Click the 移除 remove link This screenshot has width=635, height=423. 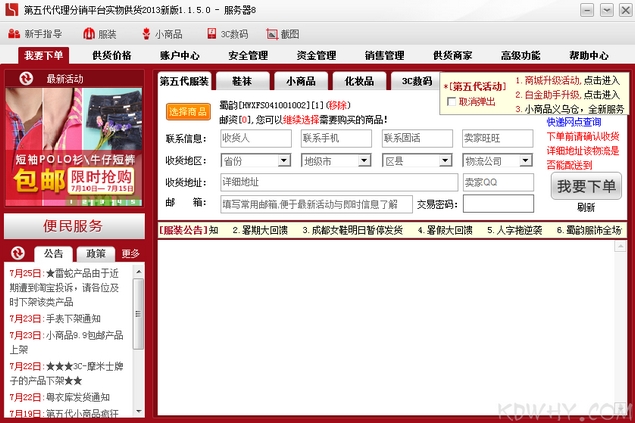pos(338,105)
